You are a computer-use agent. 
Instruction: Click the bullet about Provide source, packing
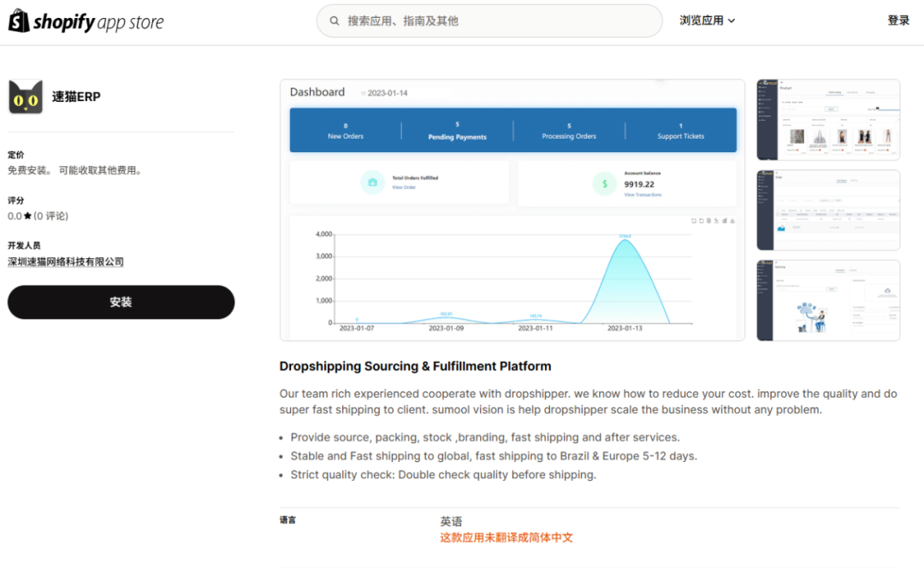(485, 437)
